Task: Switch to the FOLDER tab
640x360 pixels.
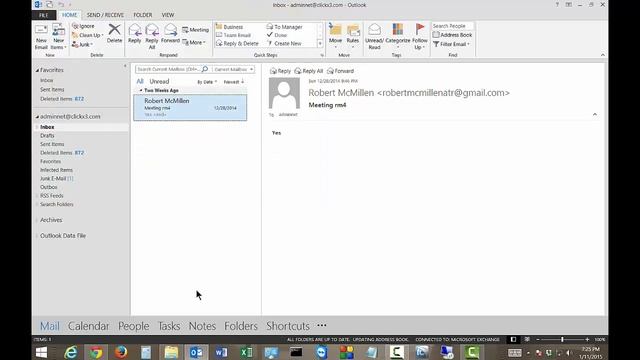Action: coord(143,15)
